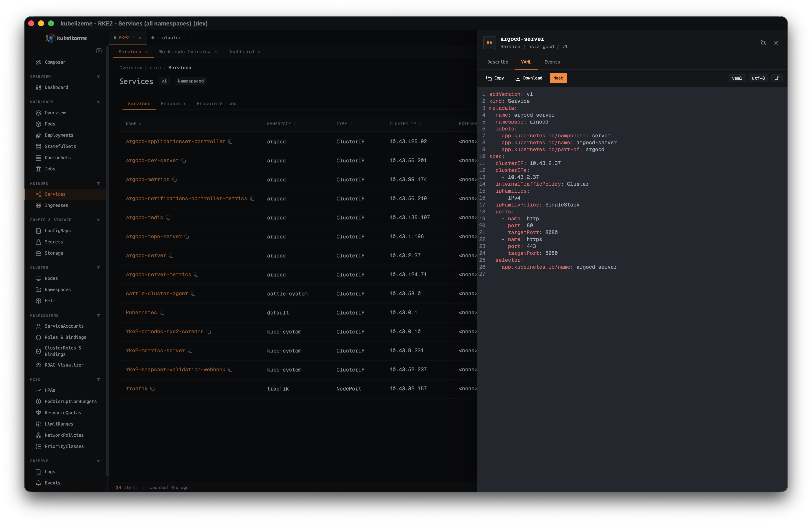Copy name of rke2-metrics-server service

tap(190, 351)
